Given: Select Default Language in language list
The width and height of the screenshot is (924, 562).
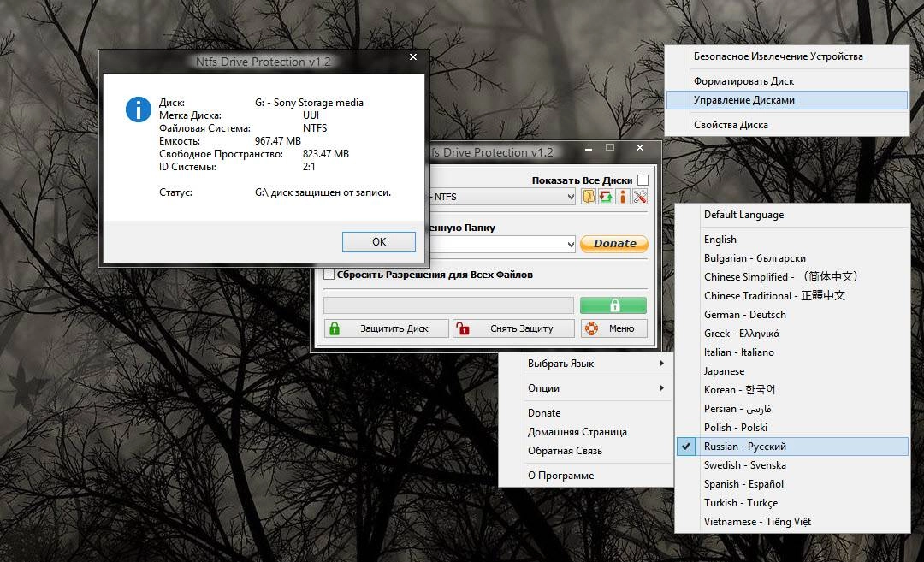Looking at the screenshot, I should coord(792,215).
